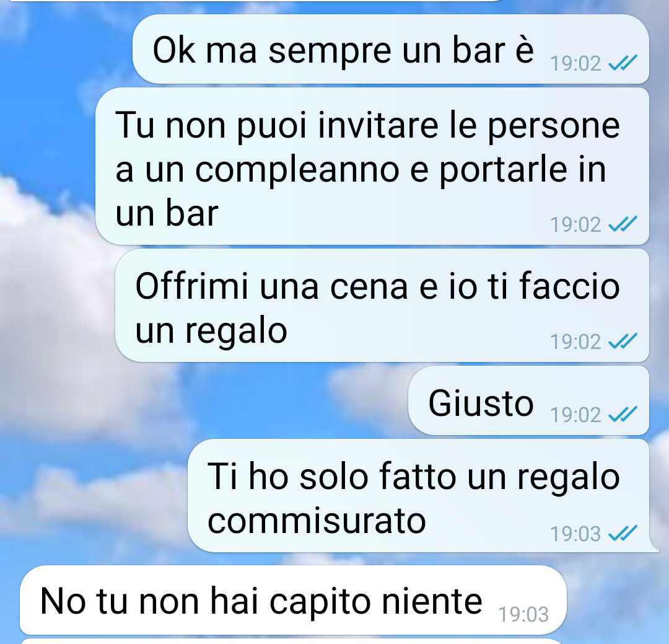The height and width of the screenshot is (644, 669).
Task: Tap the 19:02 timestamp beside 'Giusto'
Action: pos(575,415)
